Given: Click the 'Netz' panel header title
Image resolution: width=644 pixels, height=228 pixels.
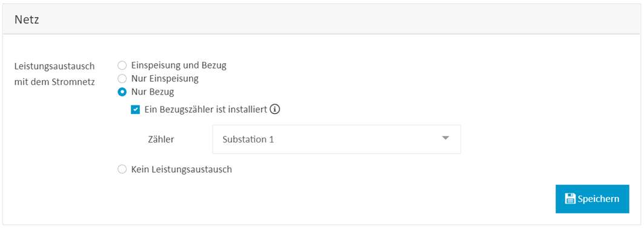Looking at the screenshot, I should [27, 19].
